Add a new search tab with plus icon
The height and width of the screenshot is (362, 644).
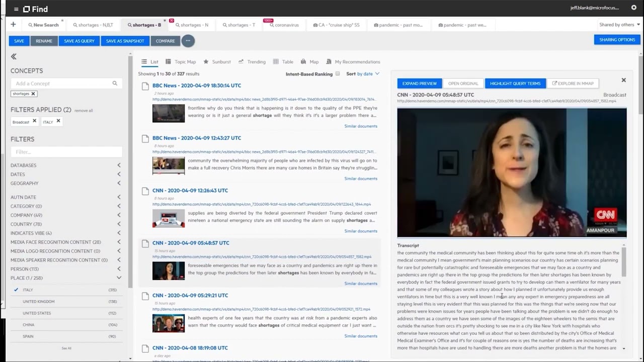pyautogui.click(x=13, y=25)
